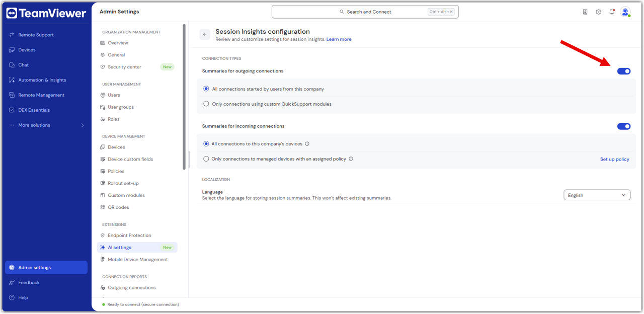644x314 pixels.
Task: Click the General gear icon
Action: (103, 55)
